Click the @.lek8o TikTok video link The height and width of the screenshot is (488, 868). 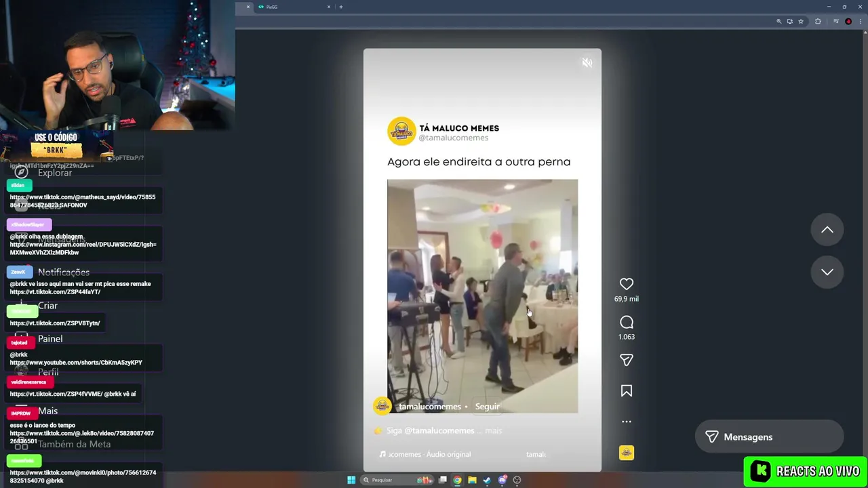pos(81,437)
